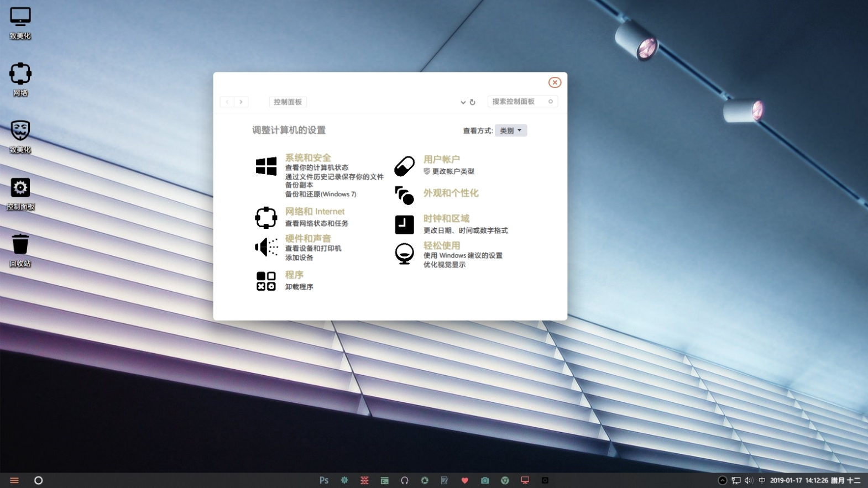
Task: Click the teal camera taskbar icon
Action: [485, 480]
